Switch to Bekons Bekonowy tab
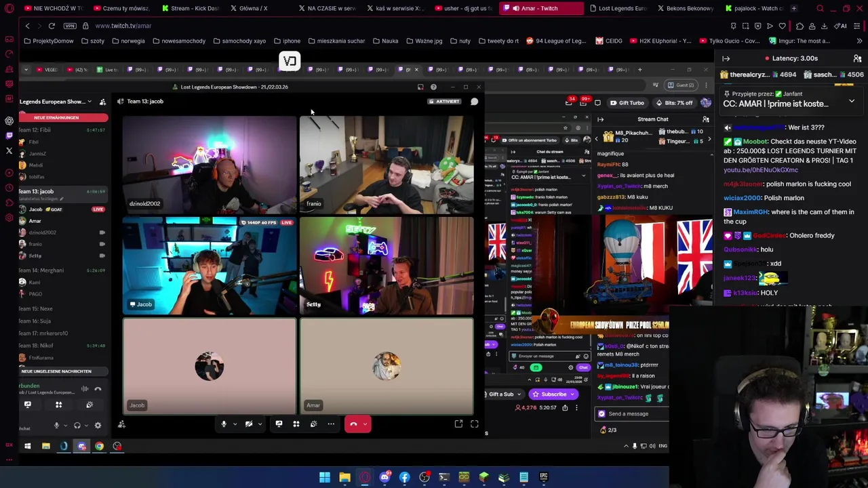The height and width of the screenshot is (488, 868). click(x=684, y=8)
